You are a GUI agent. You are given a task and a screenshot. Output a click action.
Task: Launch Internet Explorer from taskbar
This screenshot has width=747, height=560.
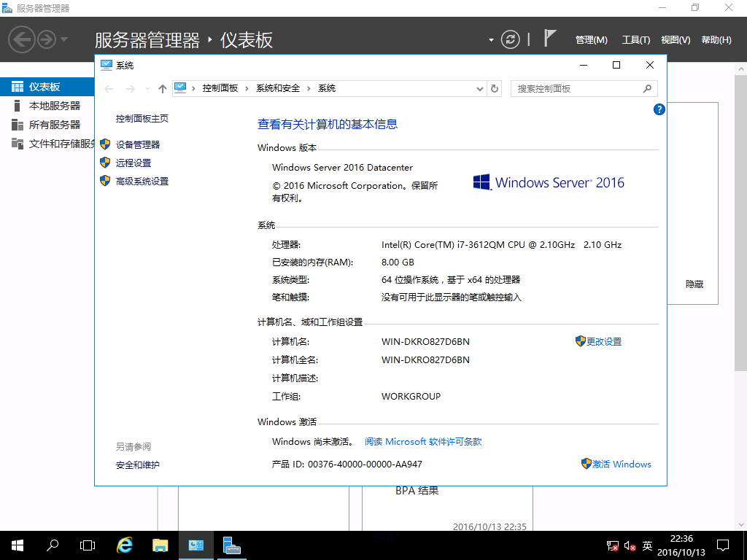tap(124, 545)
